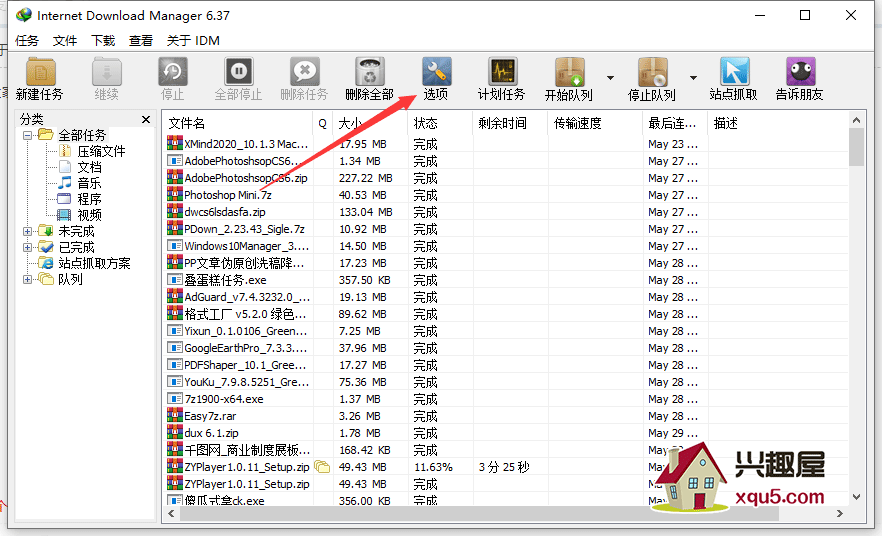The height and width of the screenshot is (536, 882).
Task: Select the PDFShaper_10.1 file row
Action: point(506,365)
